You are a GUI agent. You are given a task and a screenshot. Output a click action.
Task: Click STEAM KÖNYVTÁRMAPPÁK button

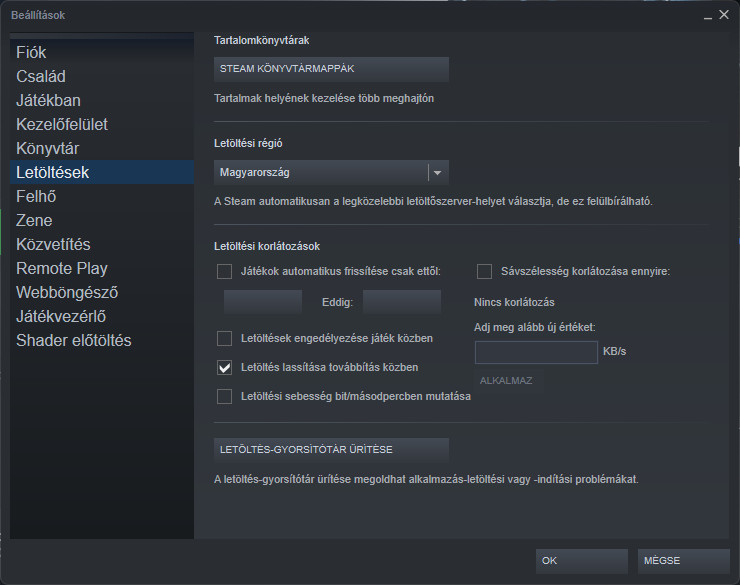(331, 69)
